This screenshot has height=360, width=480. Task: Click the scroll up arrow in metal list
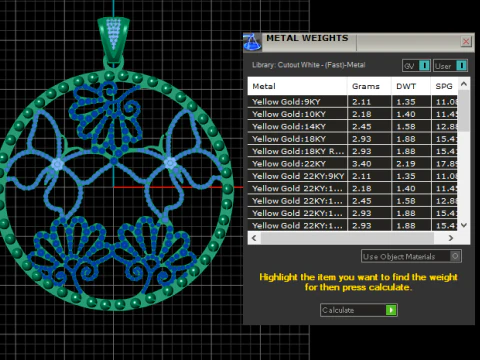click(x=464, y=84)
